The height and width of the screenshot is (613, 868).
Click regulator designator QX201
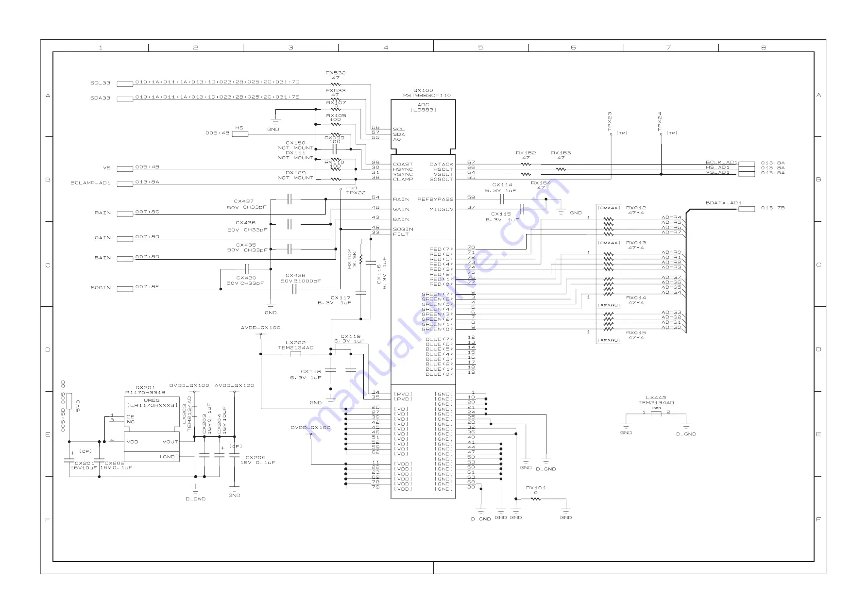[x=145, y=388]
